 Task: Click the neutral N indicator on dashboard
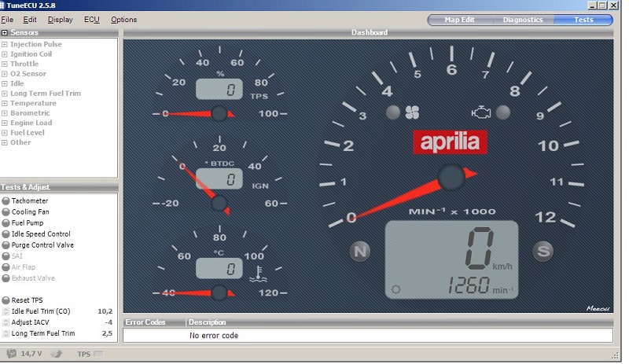[x=360, y=252]
